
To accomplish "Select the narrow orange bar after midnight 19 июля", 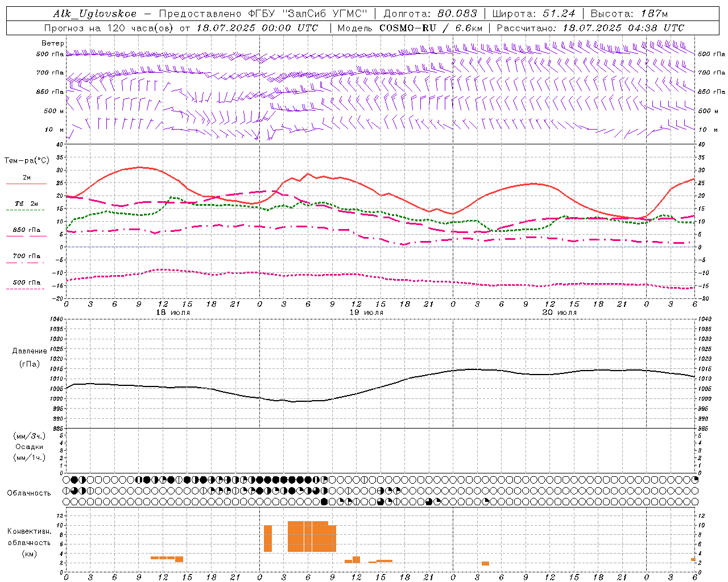I will click(268, 538).
